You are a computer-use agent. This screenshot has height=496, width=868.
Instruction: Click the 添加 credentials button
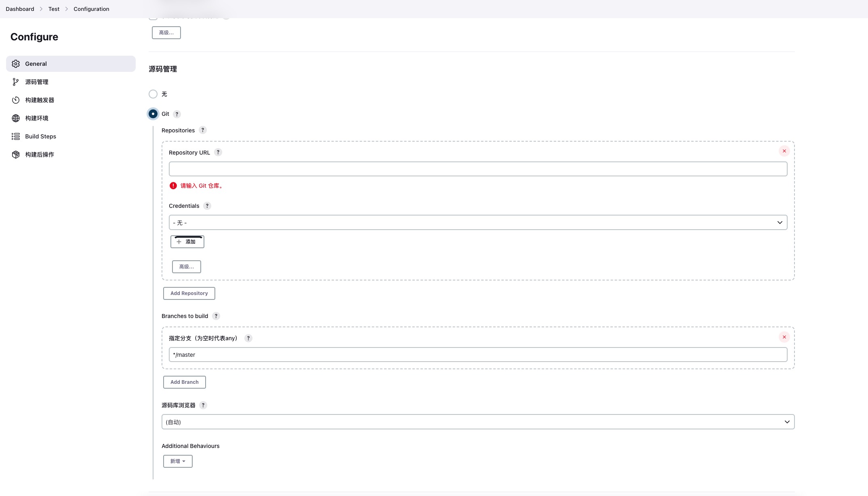(187, 242)
